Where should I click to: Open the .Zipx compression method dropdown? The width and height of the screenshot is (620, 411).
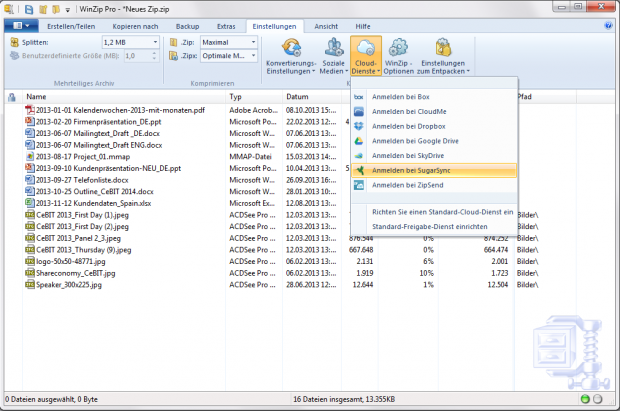coord(253,56)
